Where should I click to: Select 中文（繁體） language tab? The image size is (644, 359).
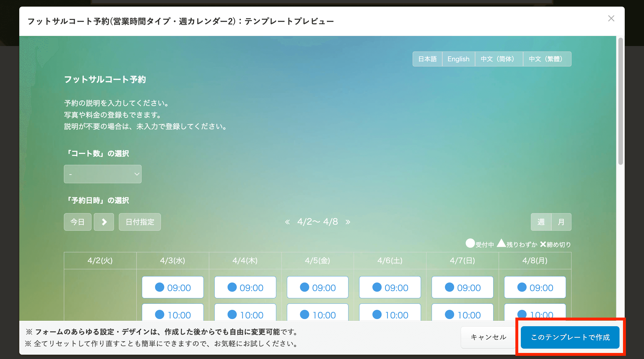pyautogui.click(x=547, y=59)
